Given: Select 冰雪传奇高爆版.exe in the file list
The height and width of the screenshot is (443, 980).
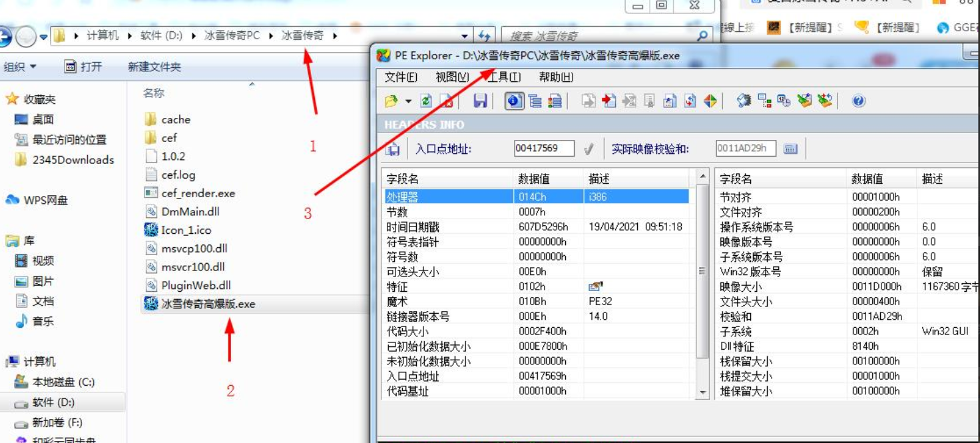Looking at the screenshot, I should [x=208, y=304].
